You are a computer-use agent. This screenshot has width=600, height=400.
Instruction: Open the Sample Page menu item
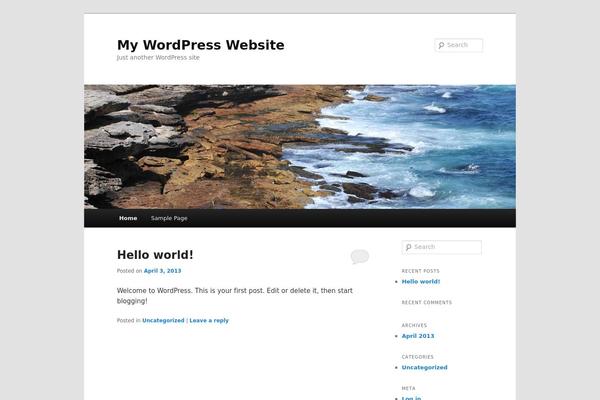coord(169,218)
